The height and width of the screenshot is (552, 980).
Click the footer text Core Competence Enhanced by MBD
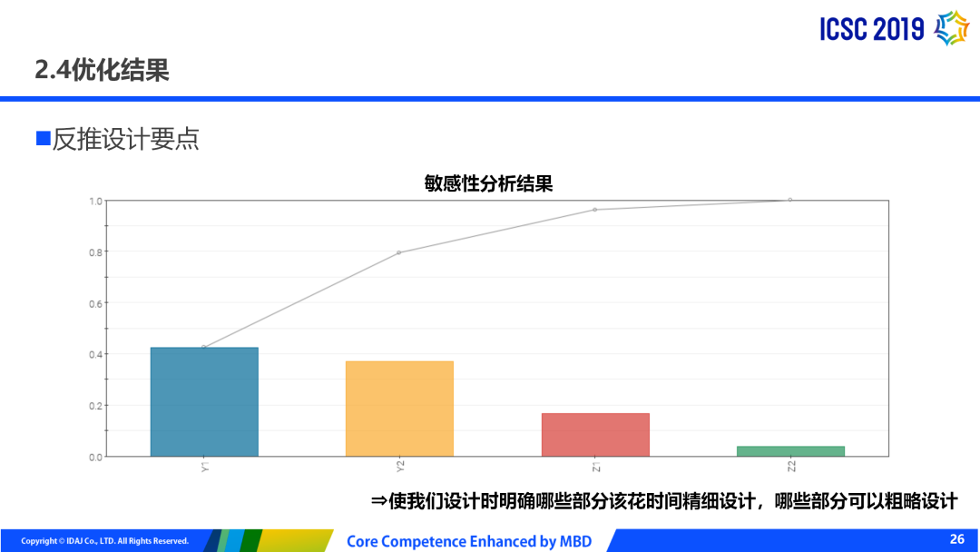pos(469,541)
